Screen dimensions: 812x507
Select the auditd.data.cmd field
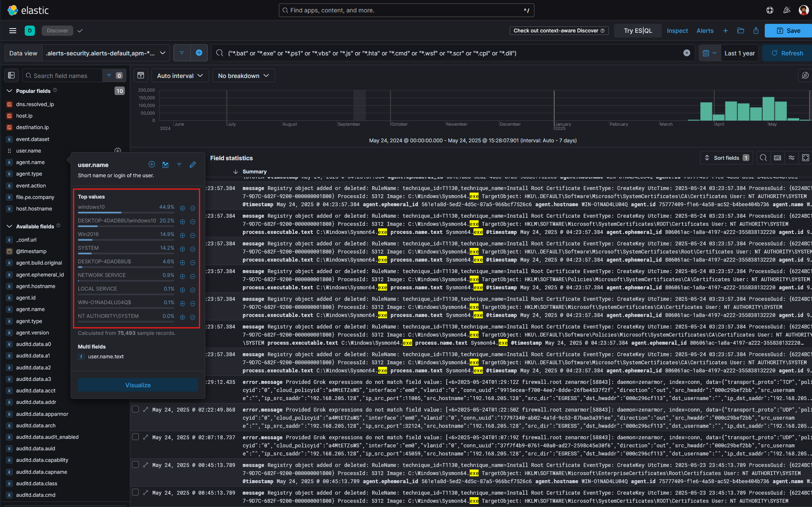click(x=36, y=495)
